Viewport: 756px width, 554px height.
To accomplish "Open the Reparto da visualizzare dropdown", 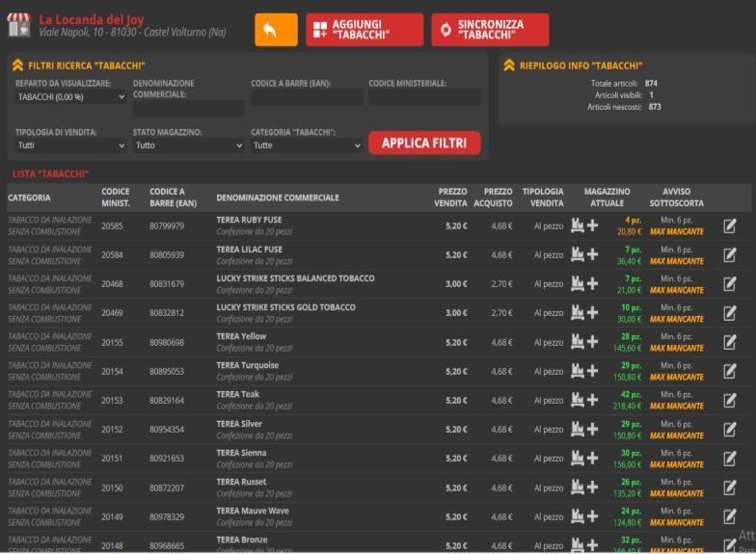I will tap(71, 96).
